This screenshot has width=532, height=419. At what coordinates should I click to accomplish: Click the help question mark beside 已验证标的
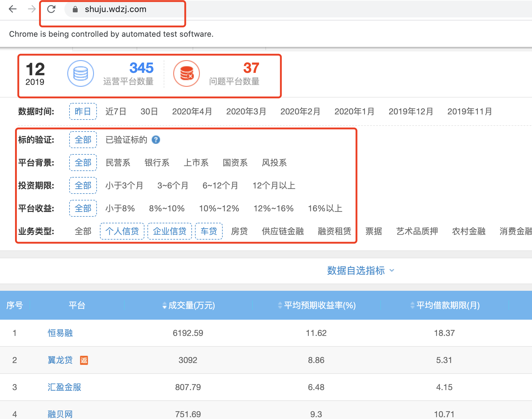click(x=156, y=140)
